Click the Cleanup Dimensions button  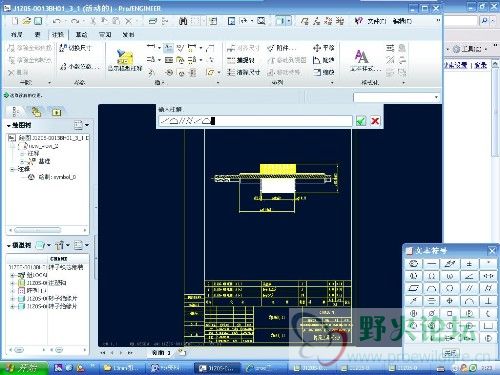coord(244,72)
